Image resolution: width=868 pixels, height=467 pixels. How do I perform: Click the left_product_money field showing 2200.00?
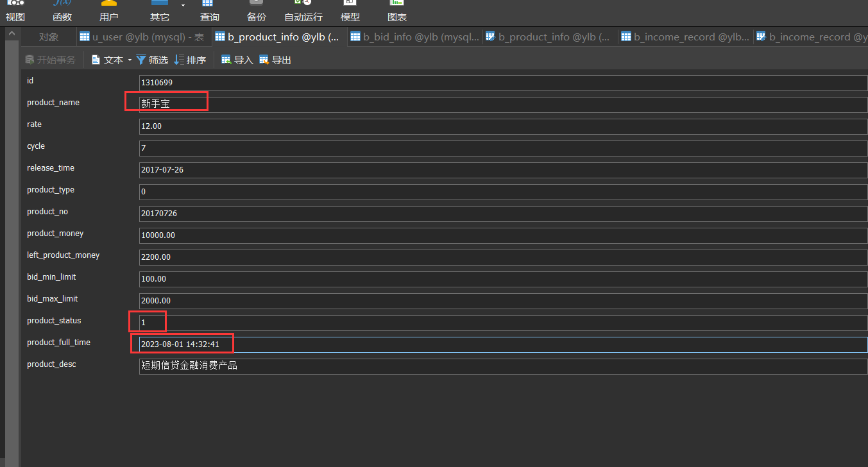click(503, 257)
